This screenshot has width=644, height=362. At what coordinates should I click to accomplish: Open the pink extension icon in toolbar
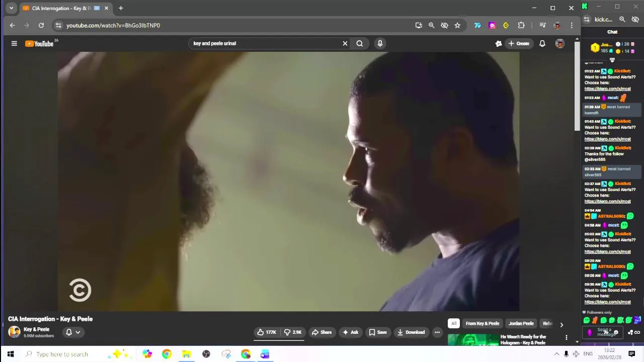[x=492, y=25]
